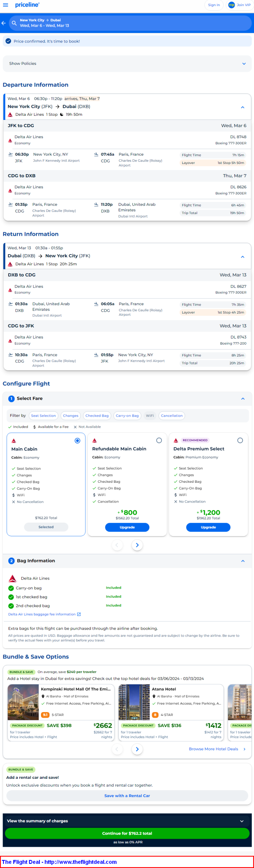Browse More Hotel Deals link
This screenshot has width=254, height=868.
[217, 749]
